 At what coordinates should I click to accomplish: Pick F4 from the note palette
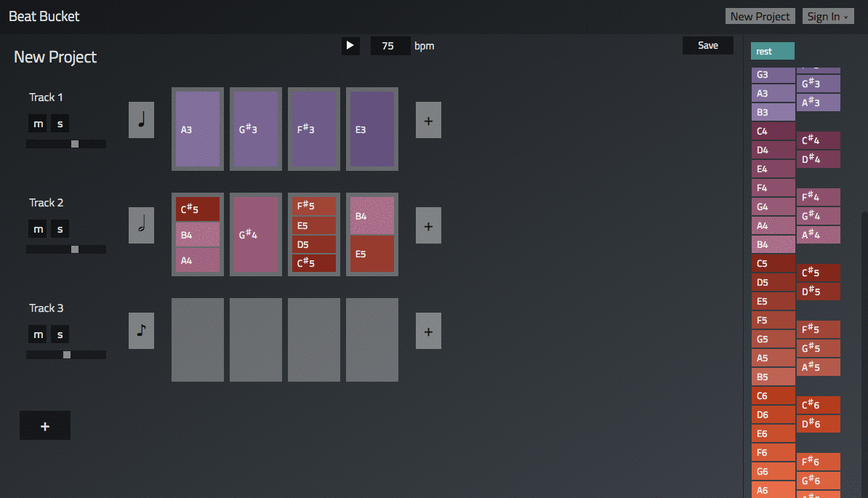coord(773,188)
